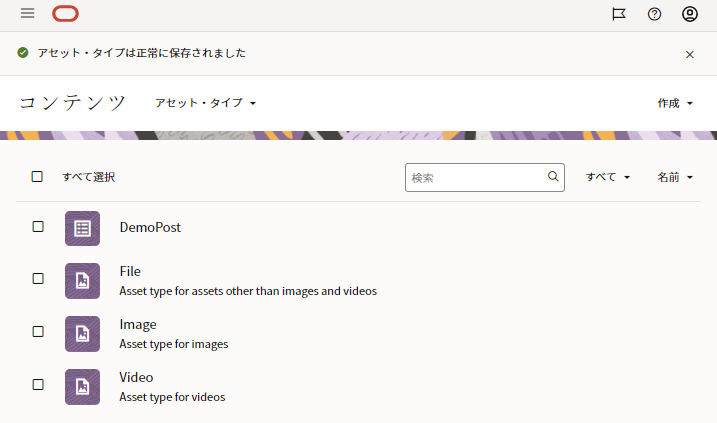Open the flag notifications icon
Viewport: 717px width, 423px height.
[619, 14]
